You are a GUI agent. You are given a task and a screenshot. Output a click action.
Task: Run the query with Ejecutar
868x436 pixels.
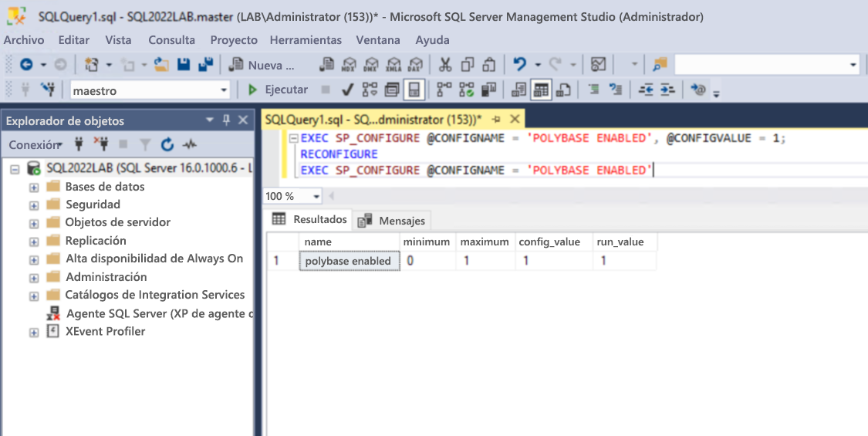[x=278, y=90]
